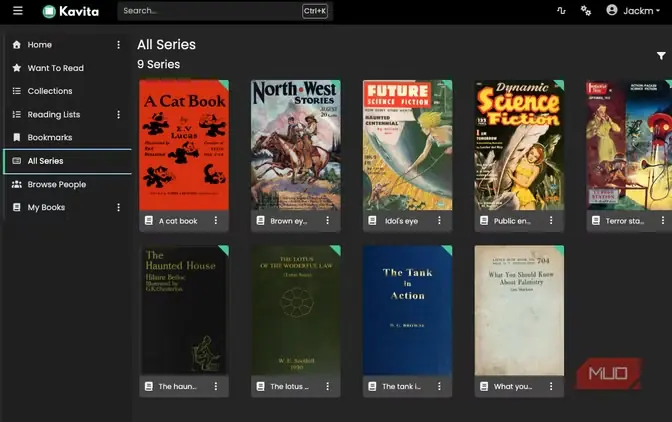Click the Jackm user avatar icon
This screenshot has height=422, width=672.
[x=612, y=10]
